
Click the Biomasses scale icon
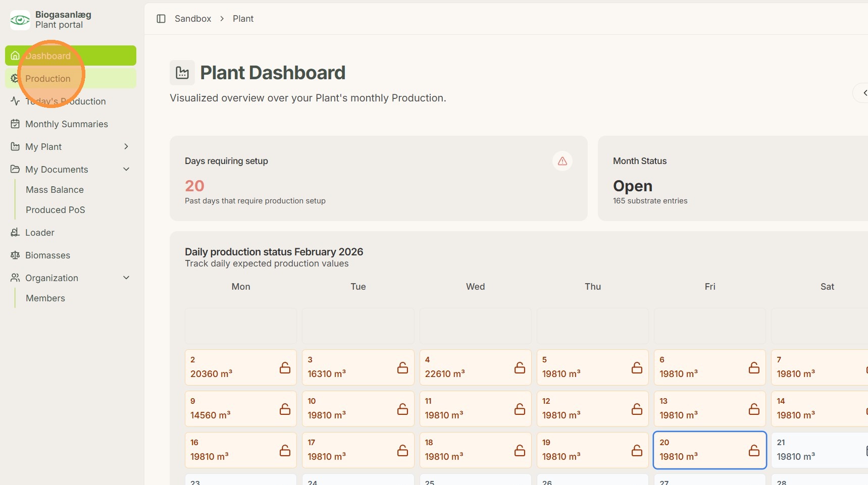pyautogui.click(x=15, y=255)
